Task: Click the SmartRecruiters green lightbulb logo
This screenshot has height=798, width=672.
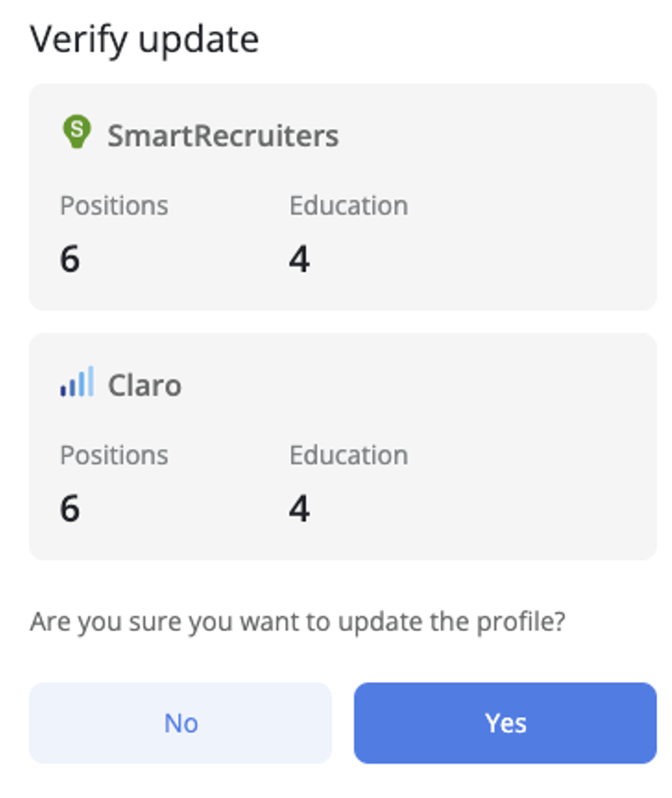Action: (x=76, y=133)
